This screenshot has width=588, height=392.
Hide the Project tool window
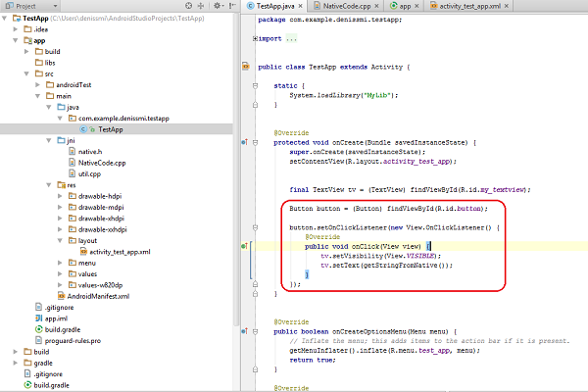click(232, 6)
